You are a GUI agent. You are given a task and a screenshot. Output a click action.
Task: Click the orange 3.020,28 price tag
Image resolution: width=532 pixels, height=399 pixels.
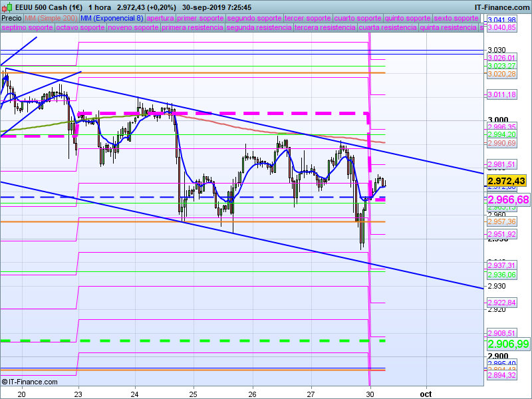[x=502, y=74]
